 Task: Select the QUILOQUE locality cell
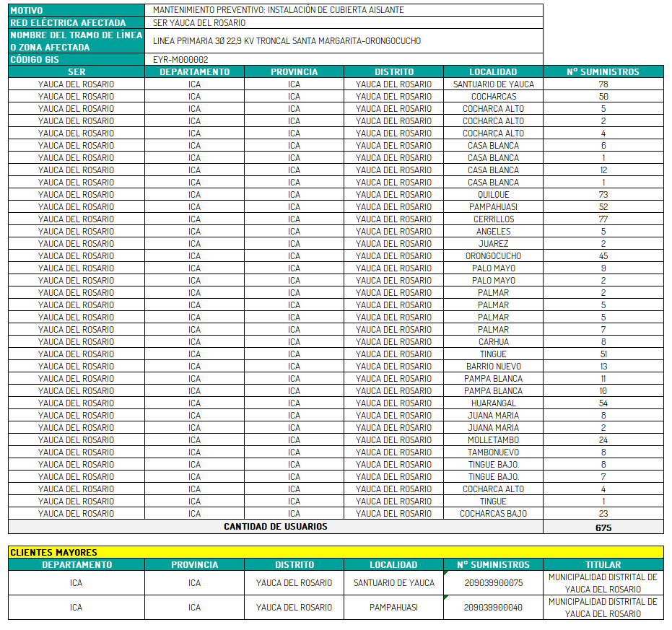tap(493, 195)
